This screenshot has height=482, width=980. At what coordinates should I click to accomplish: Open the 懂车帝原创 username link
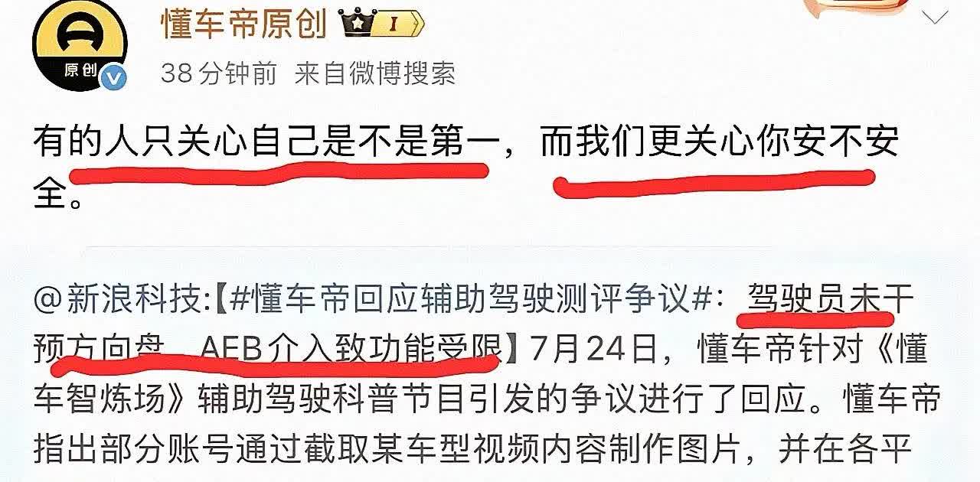point(244,25)
